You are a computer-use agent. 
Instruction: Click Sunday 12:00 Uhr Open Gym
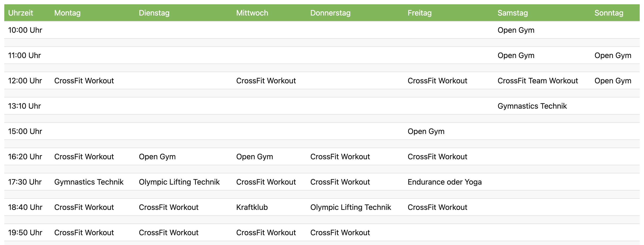612,81
